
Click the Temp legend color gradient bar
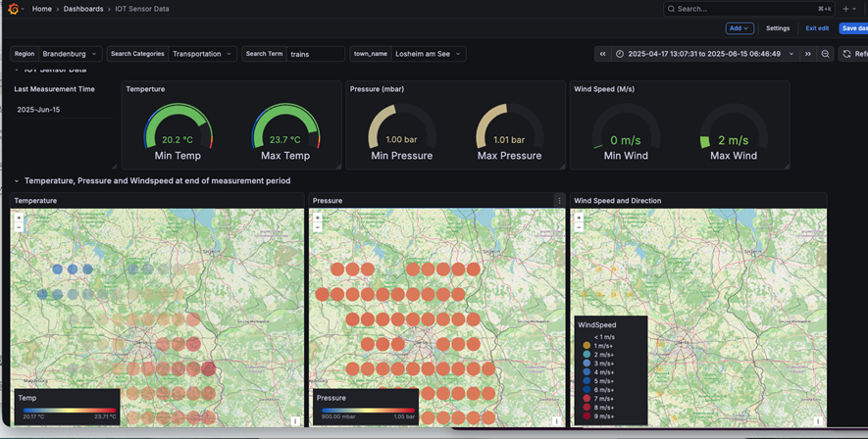(70, 411)
